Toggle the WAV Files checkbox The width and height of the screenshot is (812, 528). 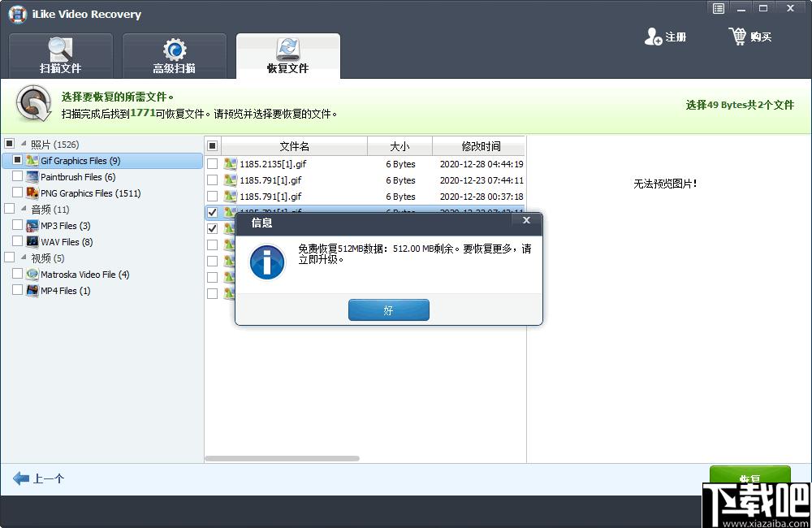coord(18,242)
